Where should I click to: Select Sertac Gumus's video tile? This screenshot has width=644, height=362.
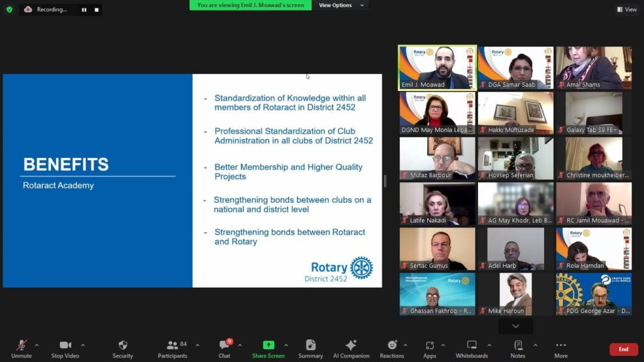438,249
